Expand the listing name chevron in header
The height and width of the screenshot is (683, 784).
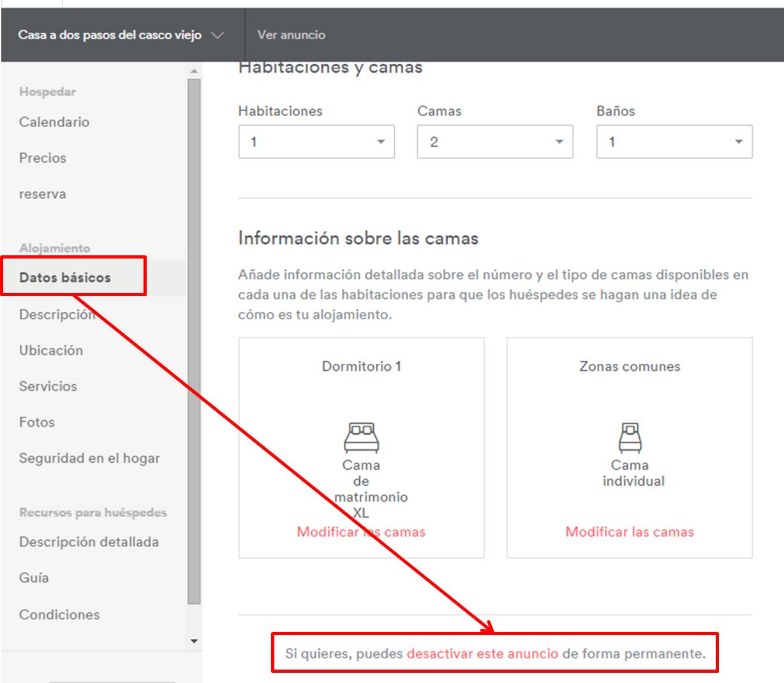point(218,36)
